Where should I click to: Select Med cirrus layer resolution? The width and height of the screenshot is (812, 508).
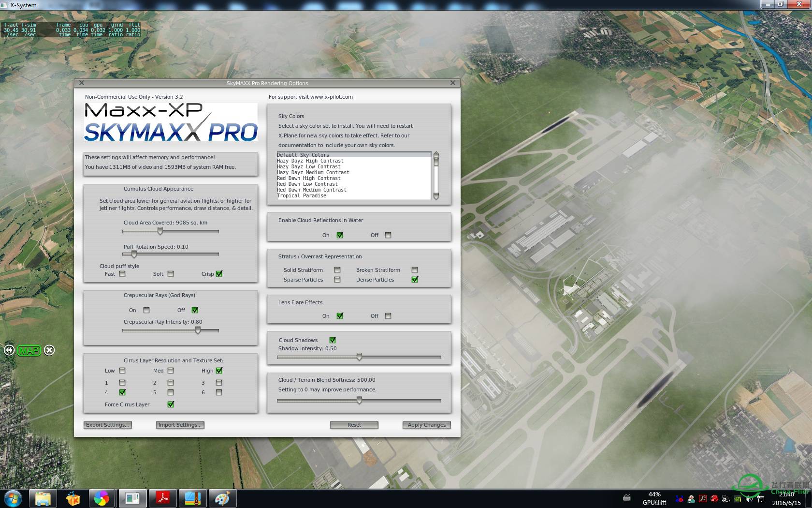point(171,371)
